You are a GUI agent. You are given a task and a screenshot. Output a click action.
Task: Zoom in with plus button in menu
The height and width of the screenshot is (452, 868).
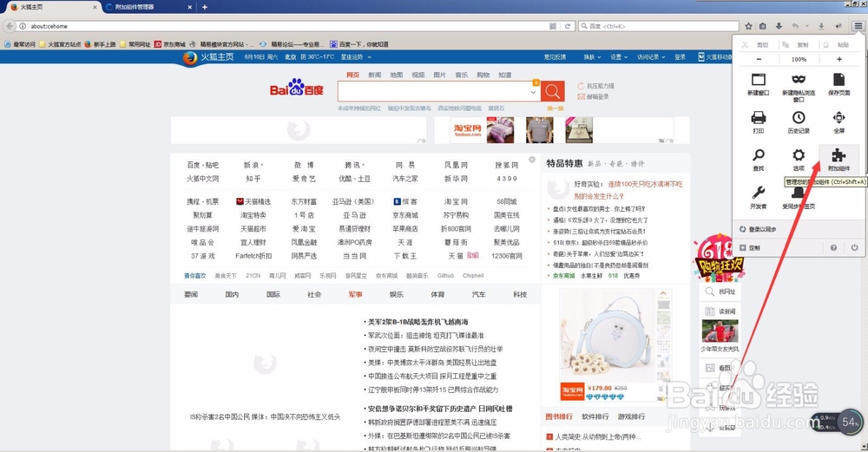pyautogui.click(x=839, y=59)
